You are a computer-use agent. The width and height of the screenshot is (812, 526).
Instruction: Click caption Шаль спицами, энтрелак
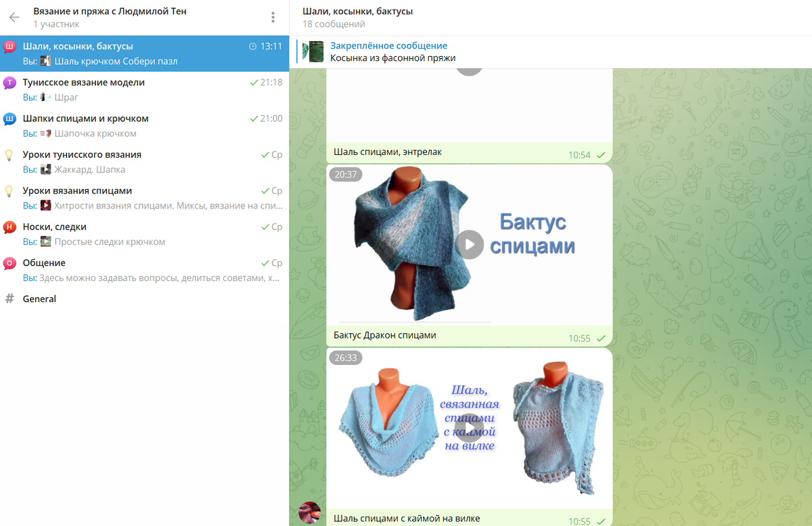click(388, 152)
